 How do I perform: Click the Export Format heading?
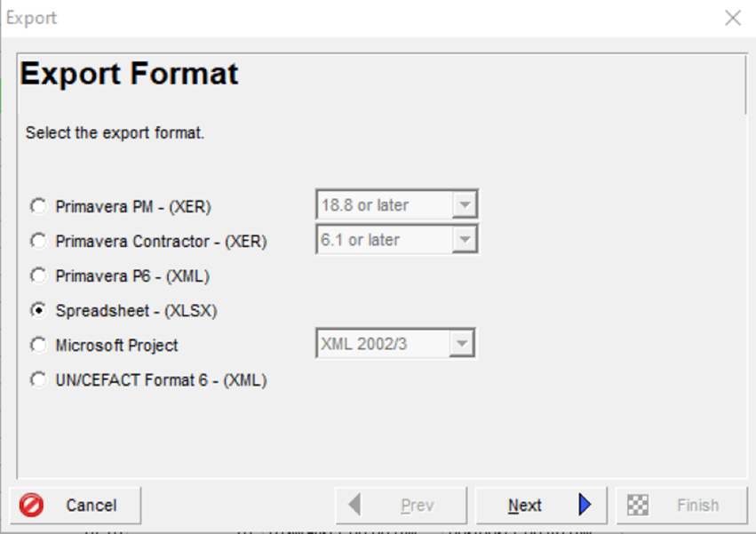[129, 74]
